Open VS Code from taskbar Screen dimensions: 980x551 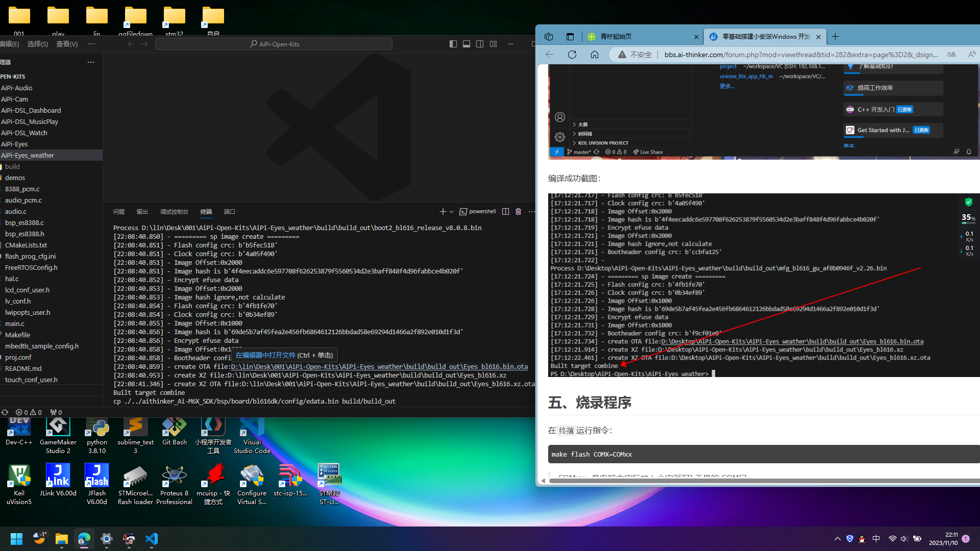click(x=151, y=539)
